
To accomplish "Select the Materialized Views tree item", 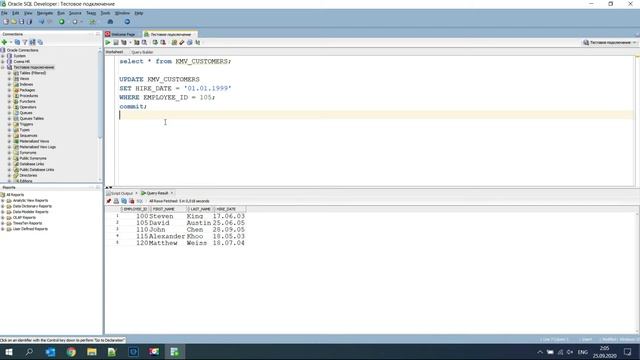I will point(34,141).
